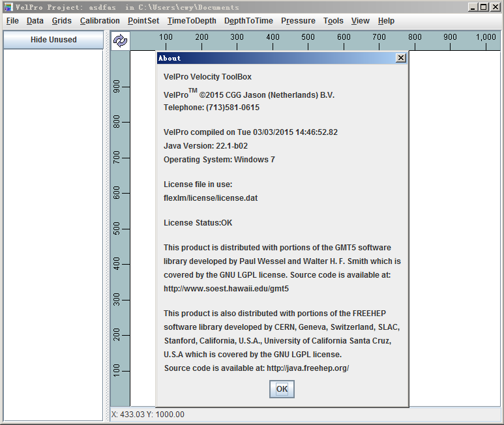Open the TimeToDepth menu

[x=192, y=21]
